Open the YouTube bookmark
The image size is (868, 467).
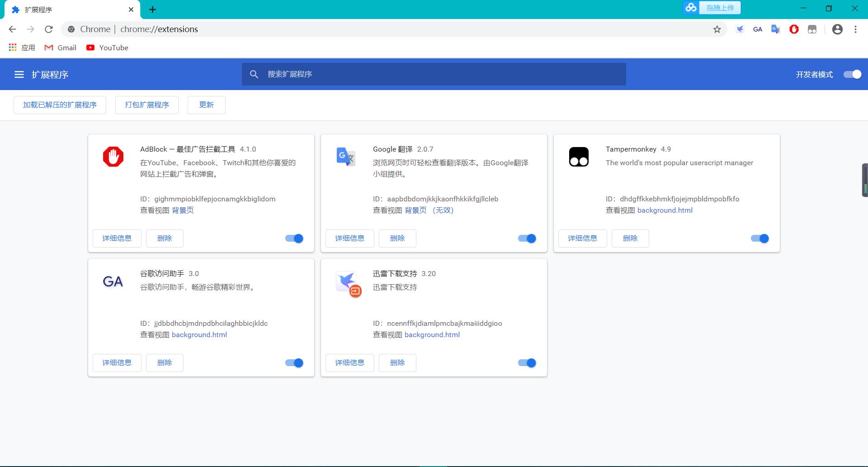coord(107,48)
